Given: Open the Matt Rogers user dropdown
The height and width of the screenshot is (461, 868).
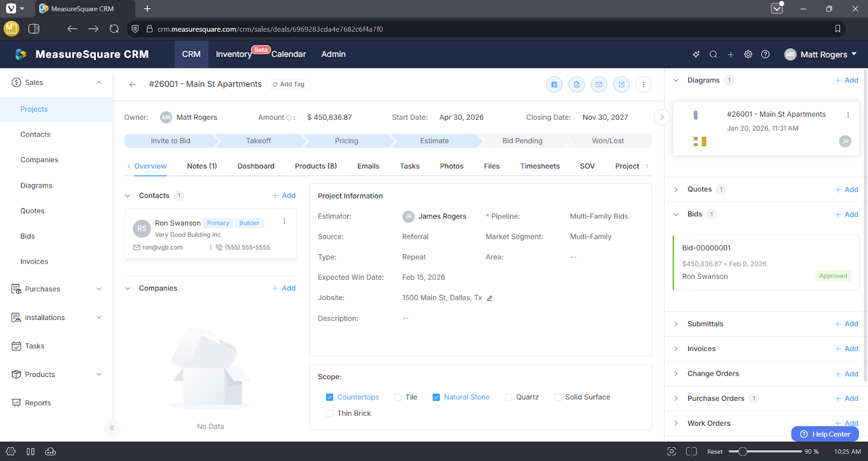Looking at the screenshot, I should [x=820, y=54].
